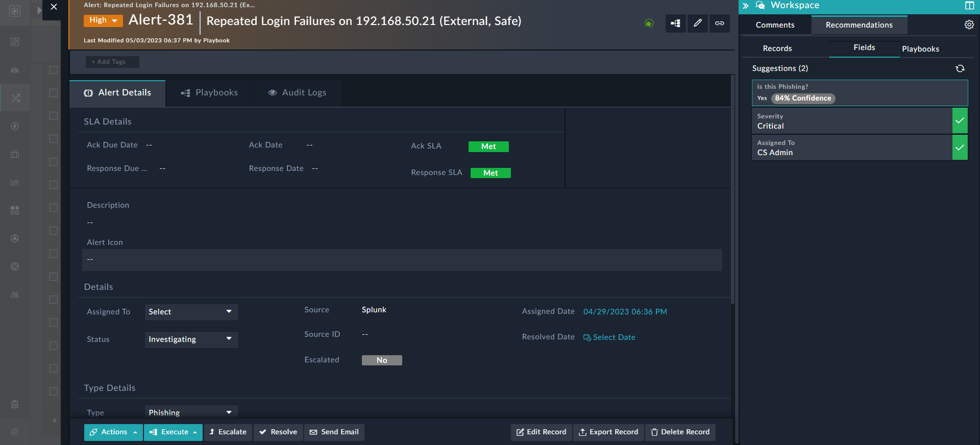The width and height of the screenshot is (980, 445).
Task: Open the dashboard icon in left sidebar
Action: coord(15,42)
